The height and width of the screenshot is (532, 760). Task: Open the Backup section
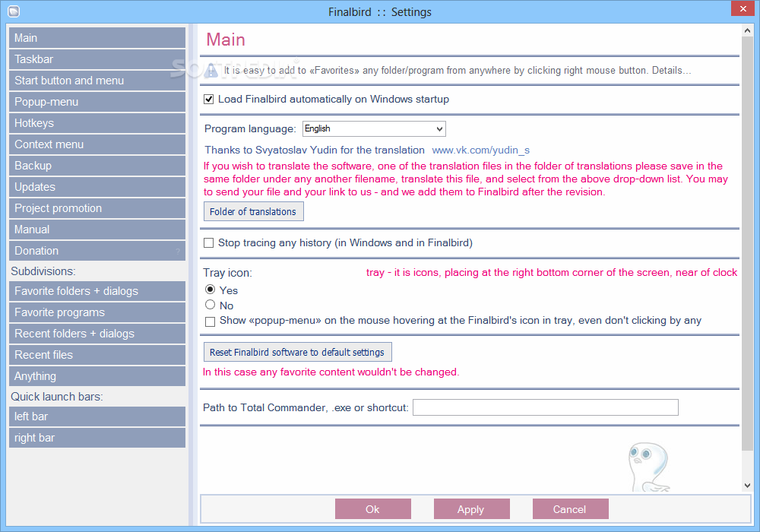pos(97,166)
